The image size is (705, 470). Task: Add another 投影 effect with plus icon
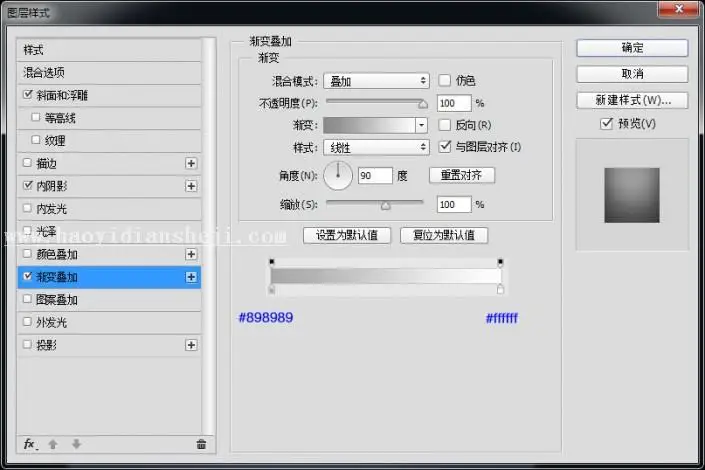pos(191,345)
